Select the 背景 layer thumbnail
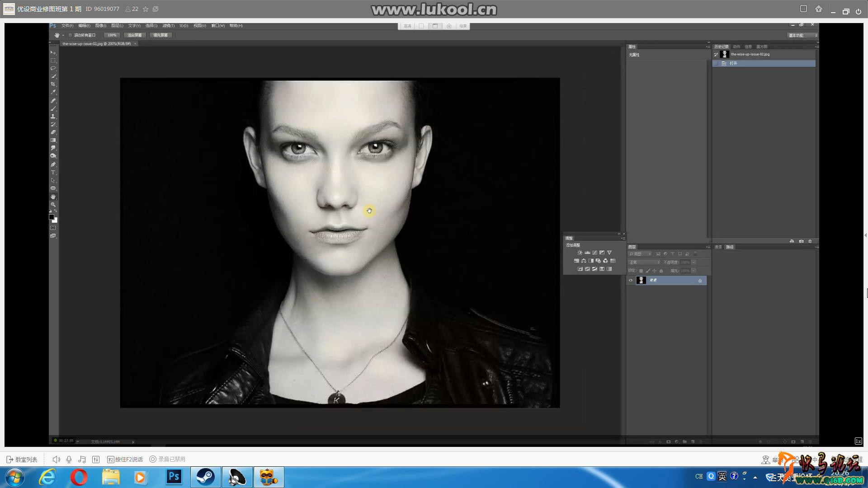 click(641, 280)
